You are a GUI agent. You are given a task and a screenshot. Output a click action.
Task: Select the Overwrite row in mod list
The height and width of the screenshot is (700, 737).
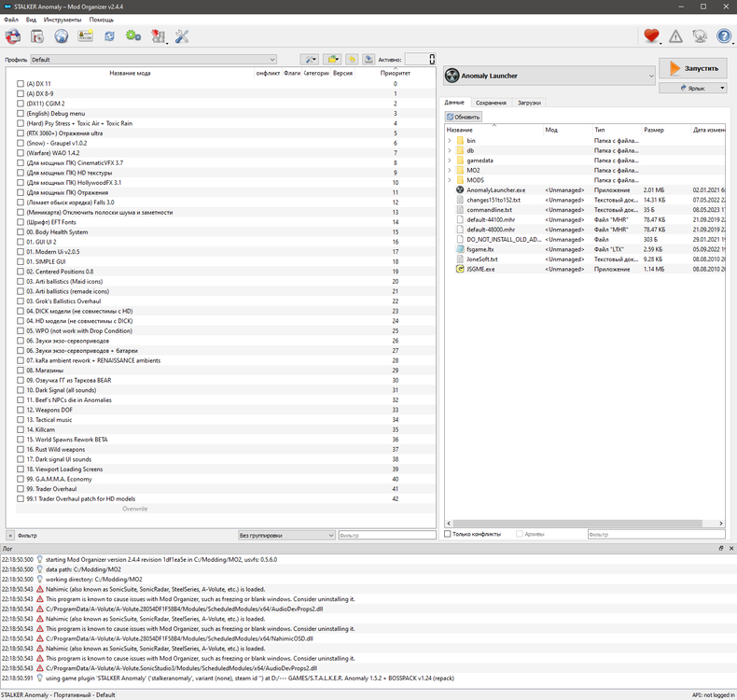(x=226, y=509)
